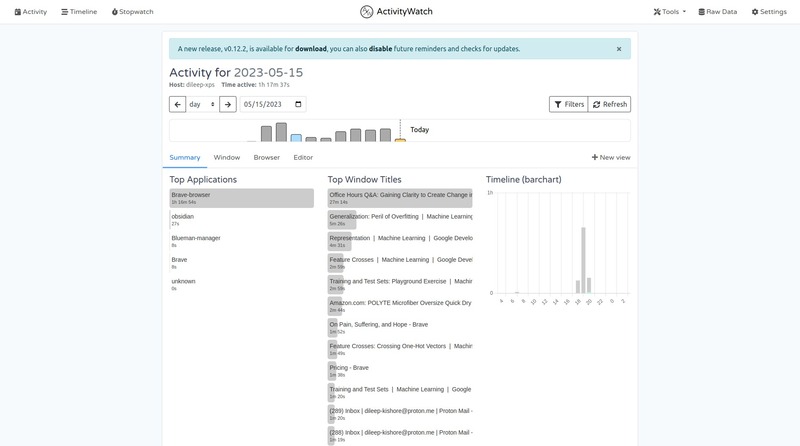800x446 pixels.
Task: Open the Activity page in navbar
Action: click(x=31, y=12)
